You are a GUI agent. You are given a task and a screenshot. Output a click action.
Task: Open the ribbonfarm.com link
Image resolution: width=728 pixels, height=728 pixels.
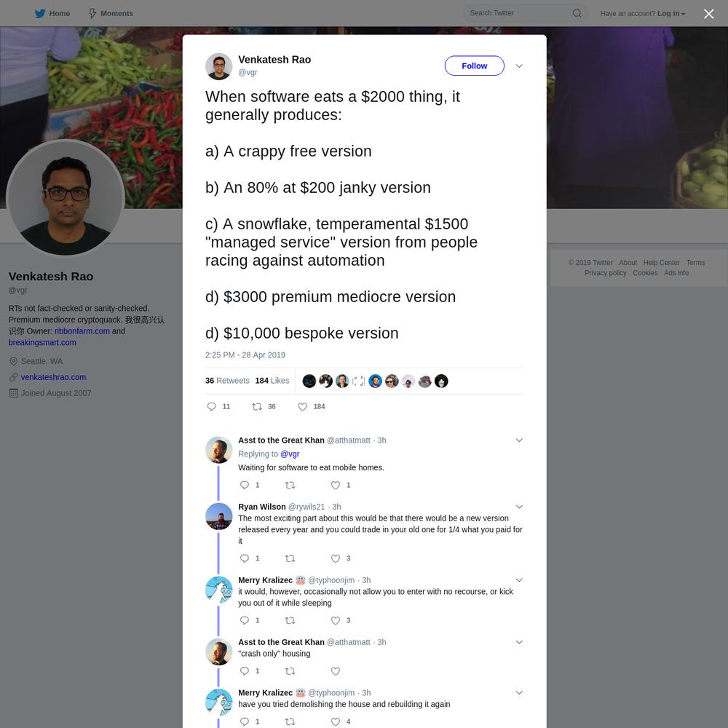(82, 331)
